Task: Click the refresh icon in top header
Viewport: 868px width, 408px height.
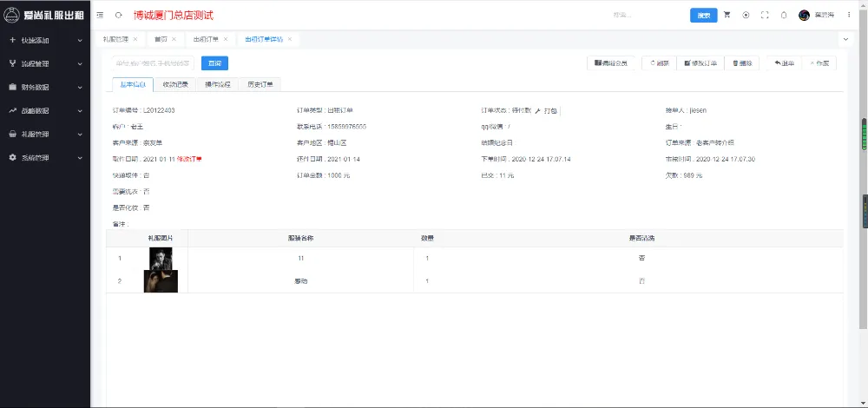Action: click(x=118, y=16)
